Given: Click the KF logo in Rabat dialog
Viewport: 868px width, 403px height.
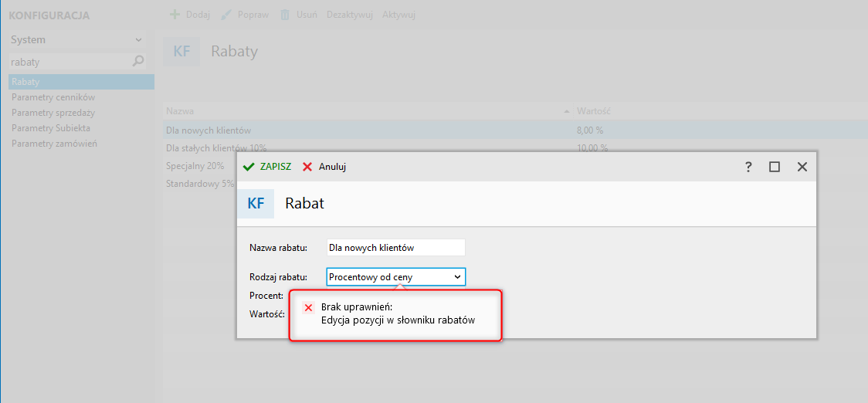Looking at the screenshot, I should 256,203.
